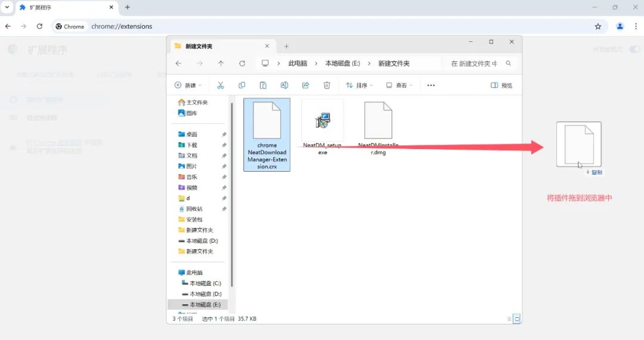Toggle the Developer mode switch on extensions page
The width and height of the screenshot is (644, 340).
634,50
